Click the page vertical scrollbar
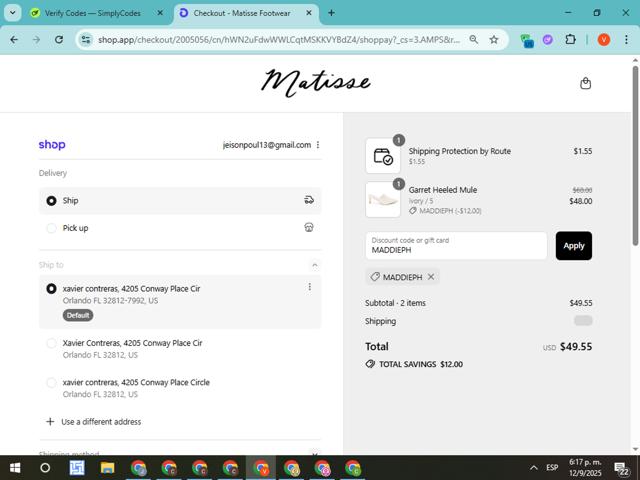This screenshot has height=480, width=640. point(635,156)
